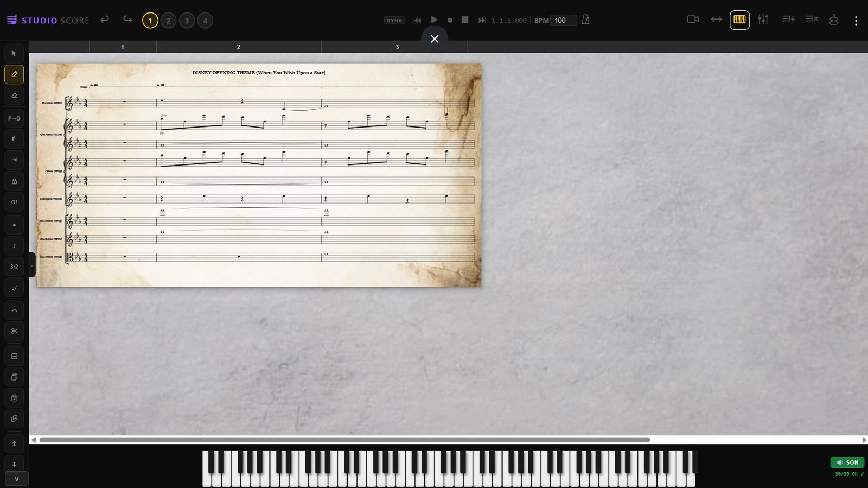This screenshot has width=868, height=488.
Task: Click the remove staff icon
Action: pos(812,19)
